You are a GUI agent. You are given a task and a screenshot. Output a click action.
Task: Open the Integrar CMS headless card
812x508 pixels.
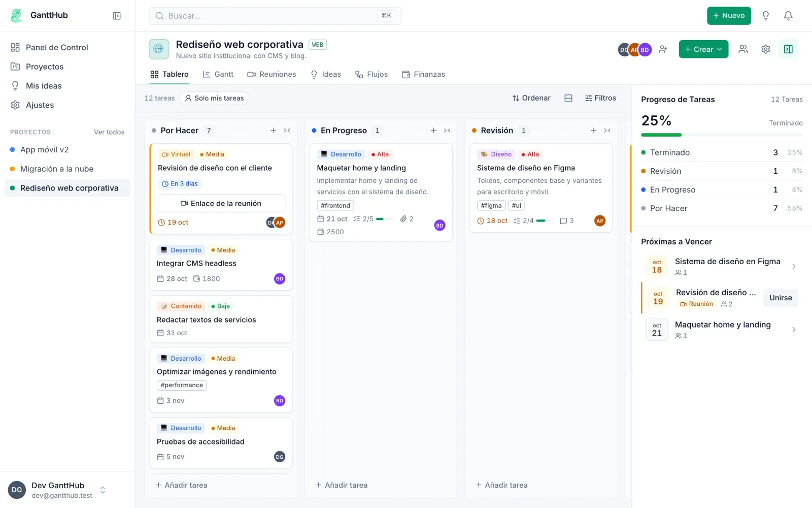(221, 265)
